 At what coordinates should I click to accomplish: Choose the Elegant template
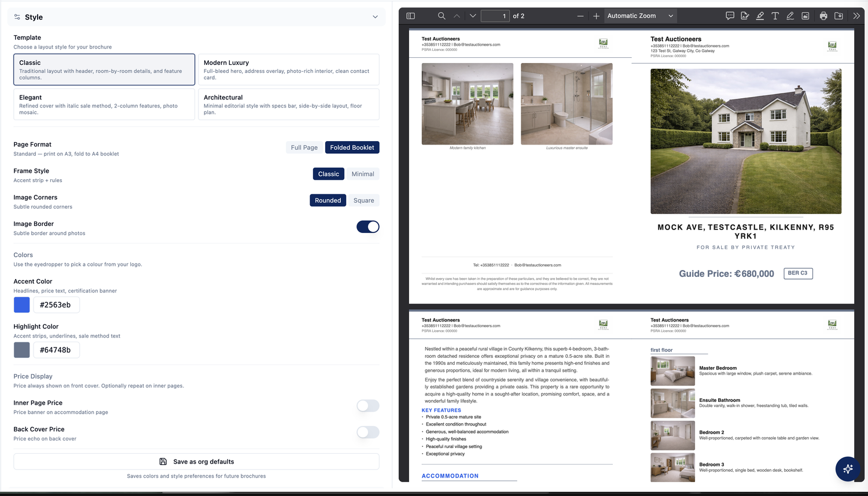click(104, 104)
